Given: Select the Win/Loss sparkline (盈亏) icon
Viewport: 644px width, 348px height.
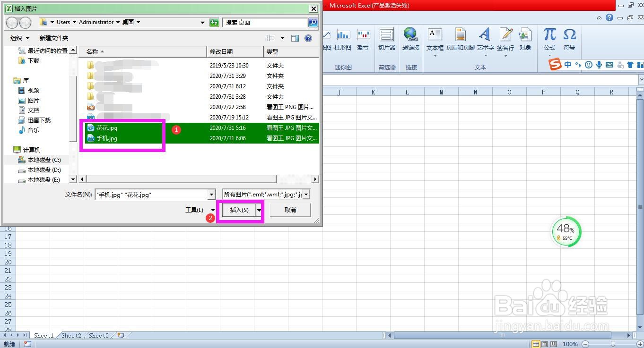Looking at the screenshot, I should pyautogui.click(x=363, y=39).
